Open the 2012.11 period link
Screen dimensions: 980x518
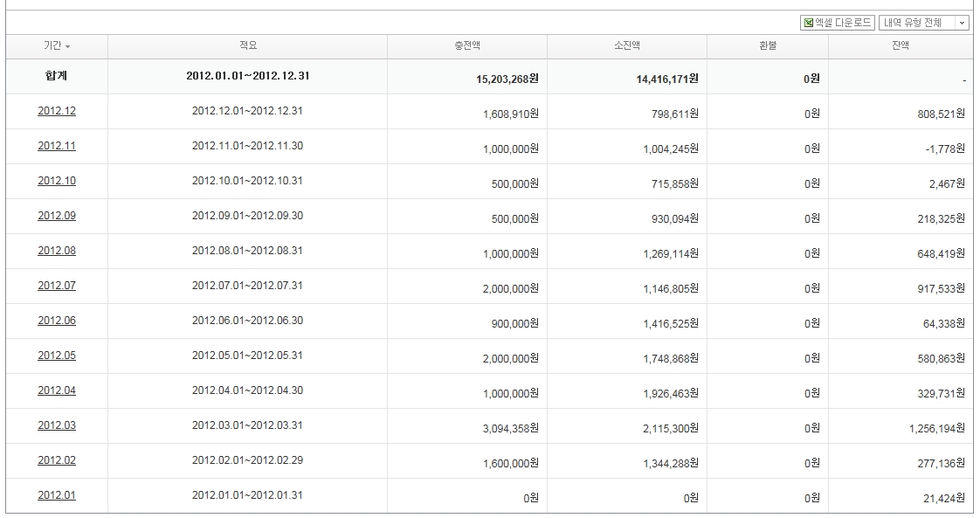[x=57, y=146]
